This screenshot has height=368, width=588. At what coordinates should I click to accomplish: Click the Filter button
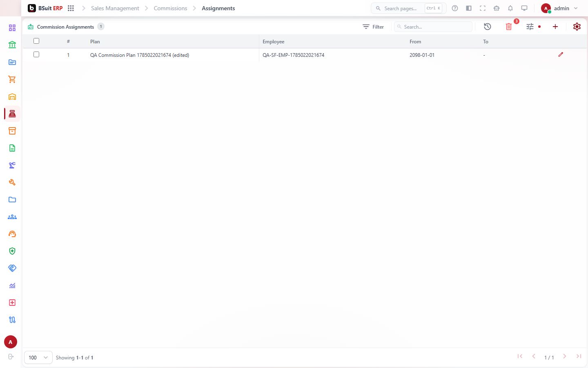[373, 27]
